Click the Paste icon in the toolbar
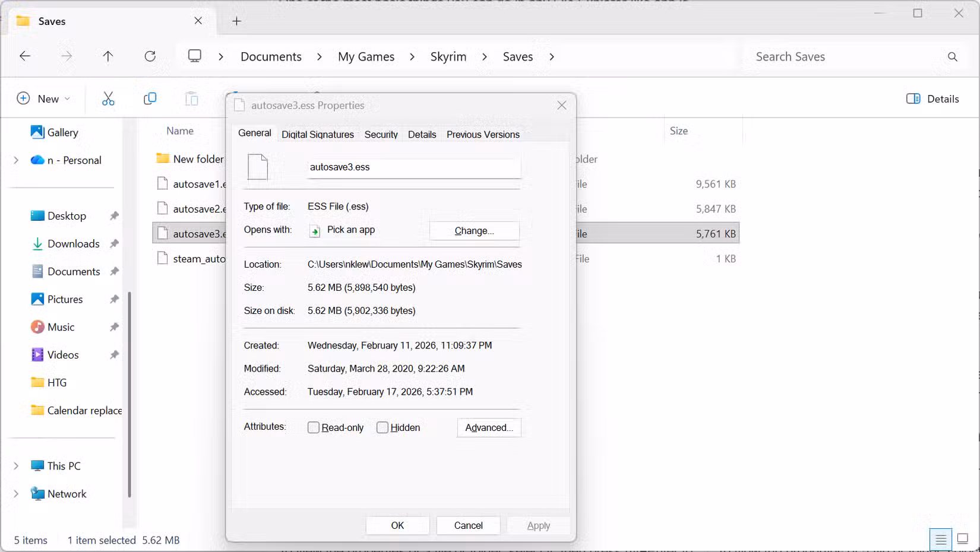Screen dimensions: 980x552 tap(191, 99)
